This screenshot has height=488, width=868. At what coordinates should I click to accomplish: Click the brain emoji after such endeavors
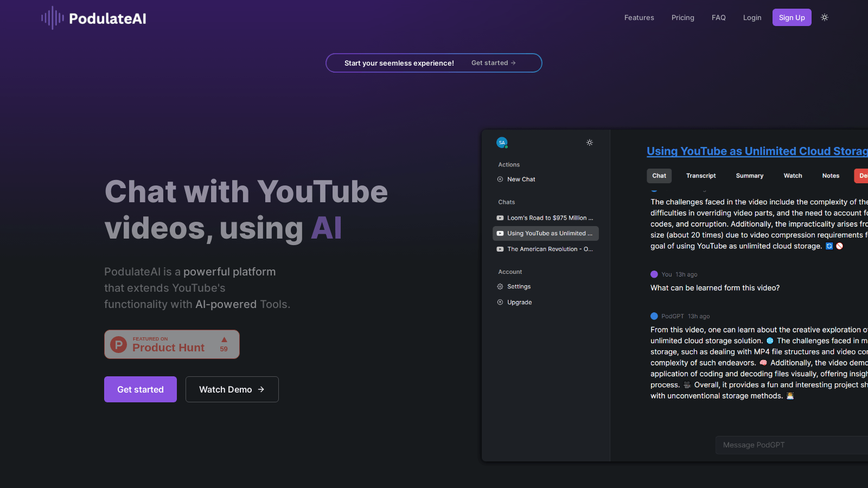(x=763, y=363)
